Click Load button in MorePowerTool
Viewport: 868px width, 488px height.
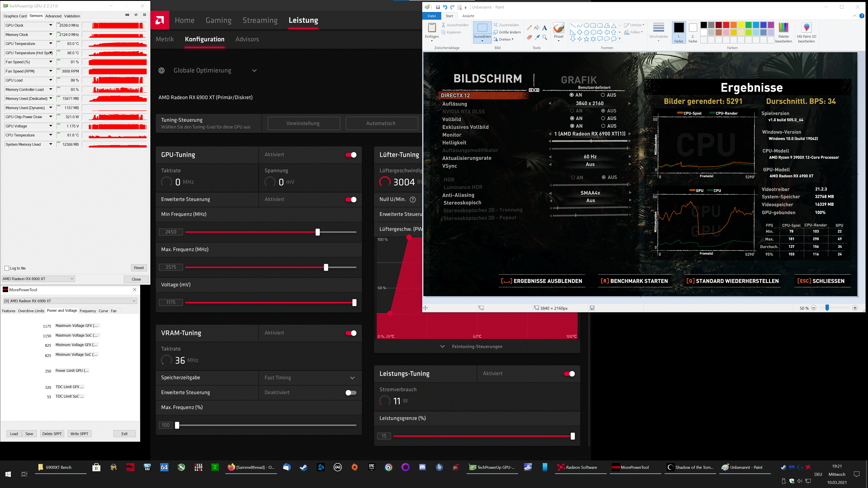tap(14, 434)
